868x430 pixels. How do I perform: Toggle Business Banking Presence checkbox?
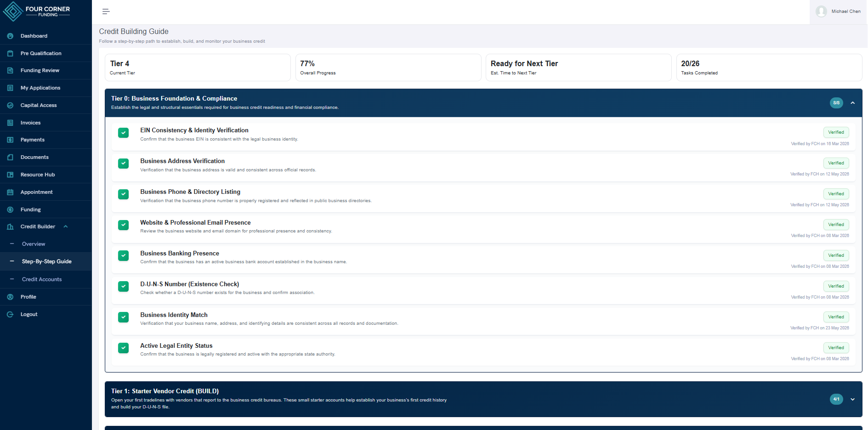(x=123, y=256)
